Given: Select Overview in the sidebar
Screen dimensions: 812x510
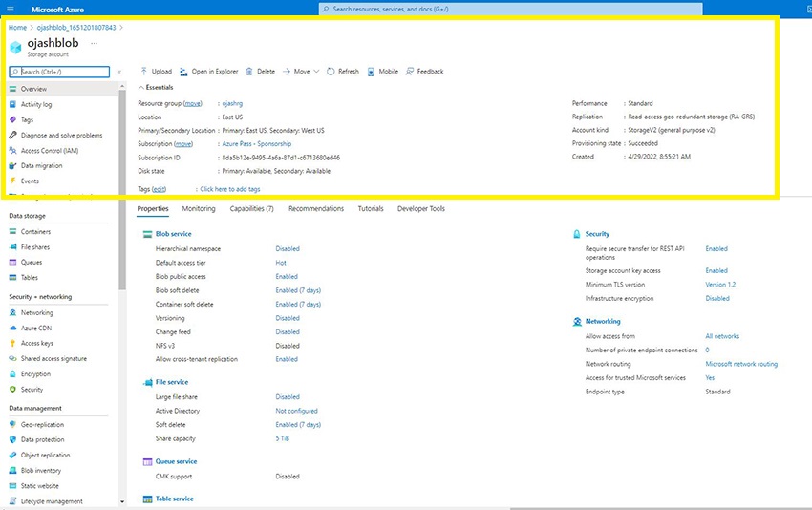Looking at the screenshot, I should tap(62, 89).
